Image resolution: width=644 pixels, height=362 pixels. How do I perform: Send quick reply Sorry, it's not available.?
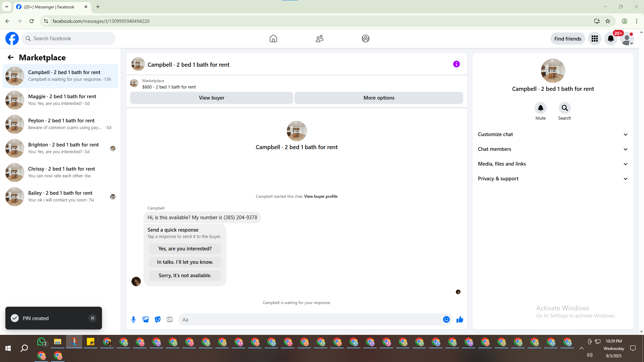185,276
